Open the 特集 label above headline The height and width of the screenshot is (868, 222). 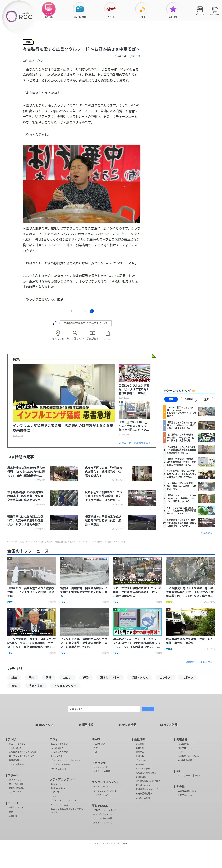click(28, 42)
